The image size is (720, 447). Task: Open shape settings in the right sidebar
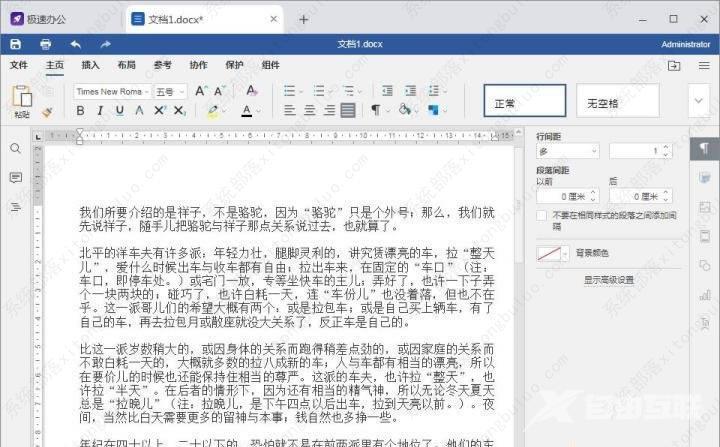point(704,266)
